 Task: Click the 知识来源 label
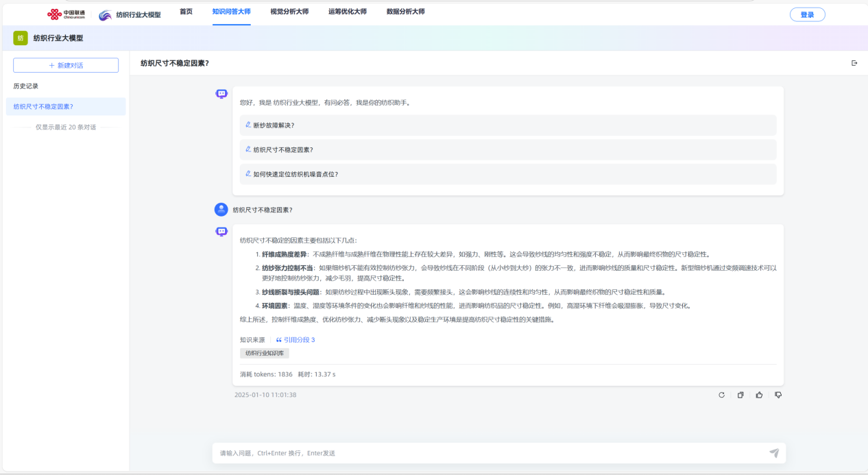252,340
